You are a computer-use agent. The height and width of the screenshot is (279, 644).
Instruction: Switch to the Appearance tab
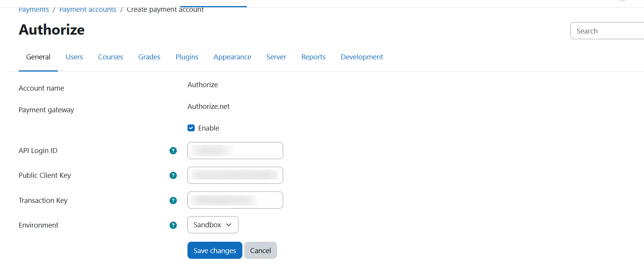pos(232,57)
